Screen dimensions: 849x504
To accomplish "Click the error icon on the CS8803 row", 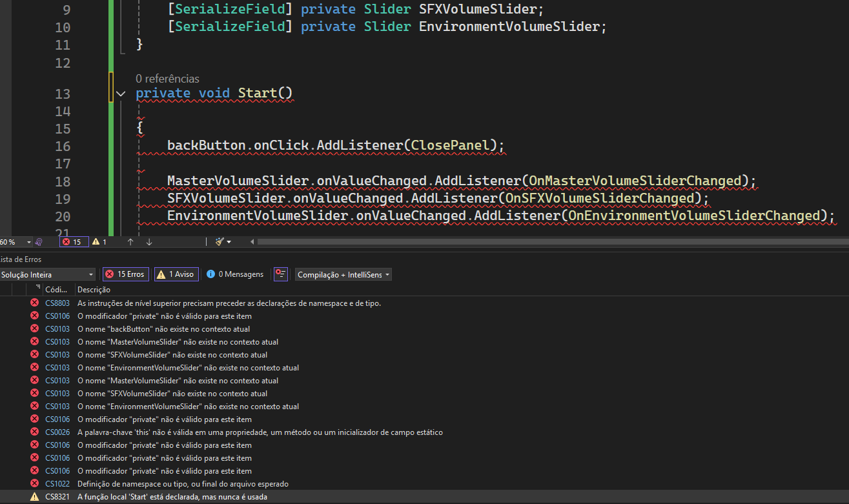I will [34, 303].
